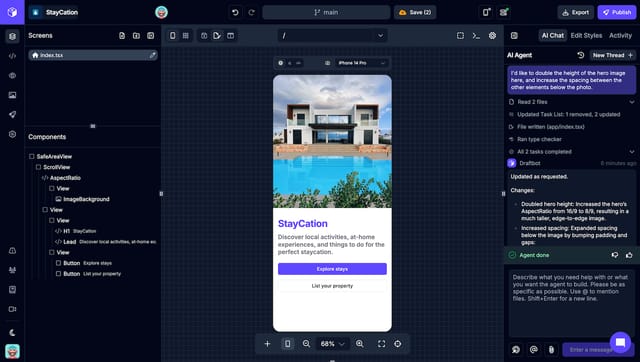The height and width of the screenshot is (362, 640).
Task: Open collaborator avatar in top bar
Action: click(162, 12)
